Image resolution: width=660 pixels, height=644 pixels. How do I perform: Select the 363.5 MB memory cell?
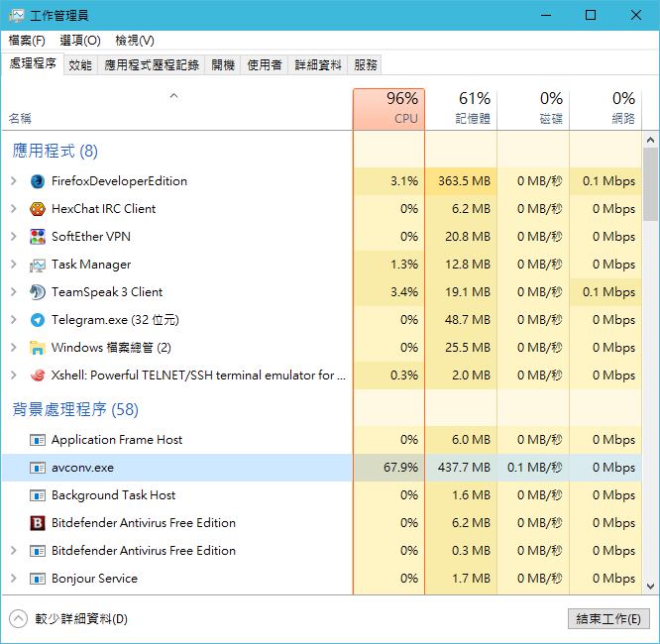point(461,181)
